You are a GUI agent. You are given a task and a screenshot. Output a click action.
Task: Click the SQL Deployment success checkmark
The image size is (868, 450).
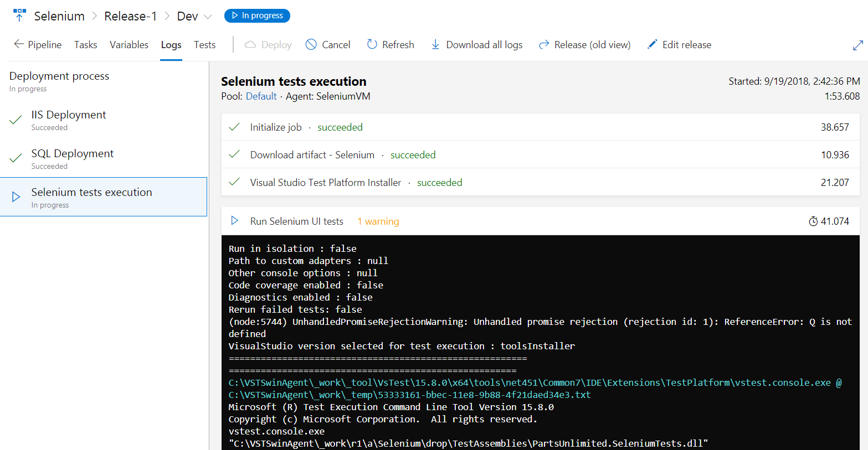(16, 158)
